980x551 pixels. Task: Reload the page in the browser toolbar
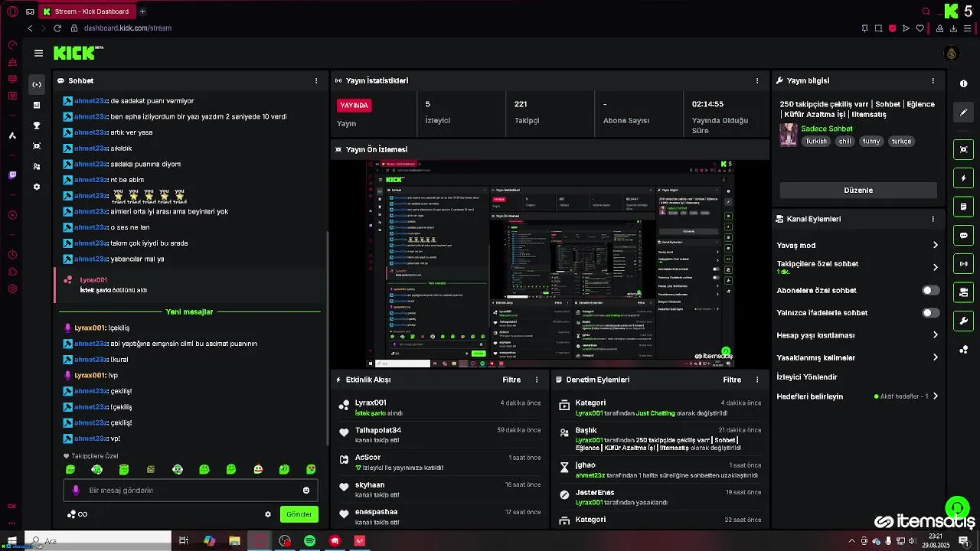coord(57,28)
